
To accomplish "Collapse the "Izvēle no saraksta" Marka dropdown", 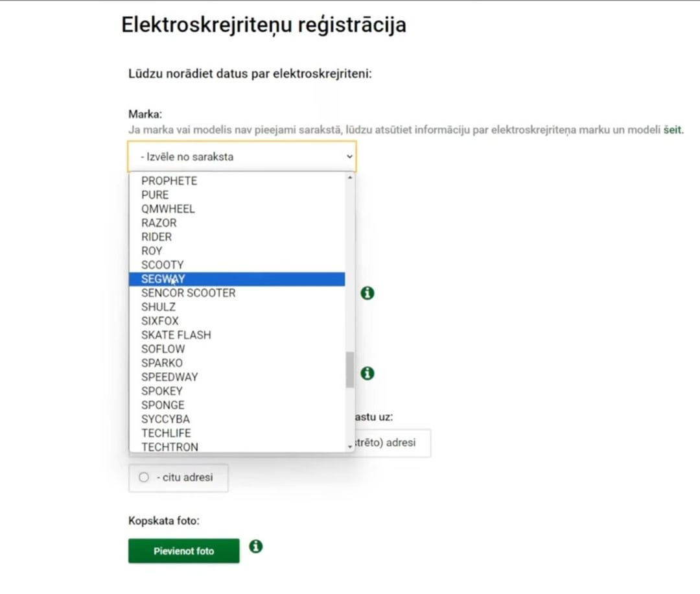I will coord(241,157).
